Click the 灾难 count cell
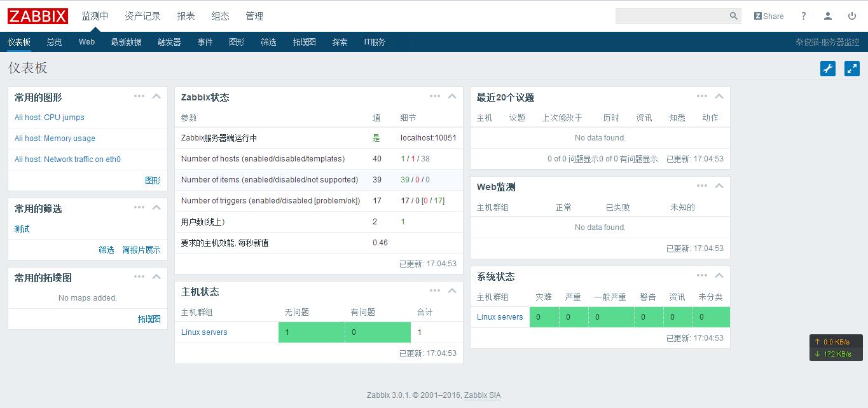 coord(544,317)
